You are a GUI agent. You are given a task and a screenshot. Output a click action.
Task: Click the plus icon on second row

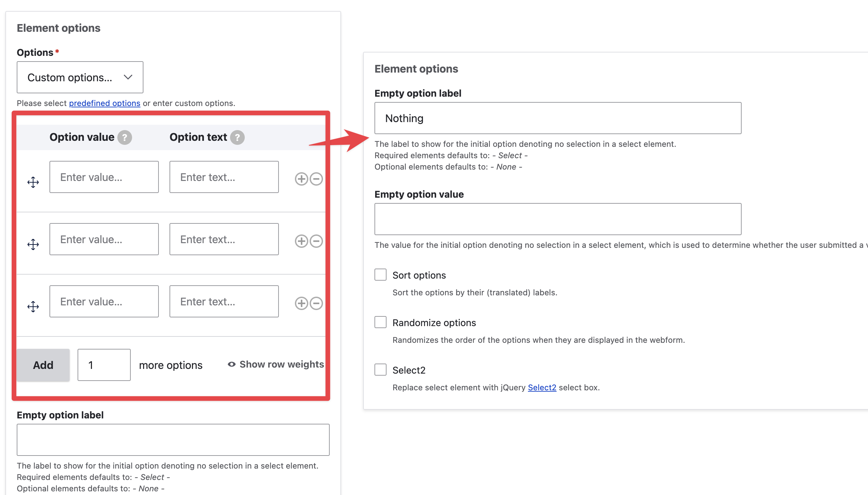pos(302,241)
